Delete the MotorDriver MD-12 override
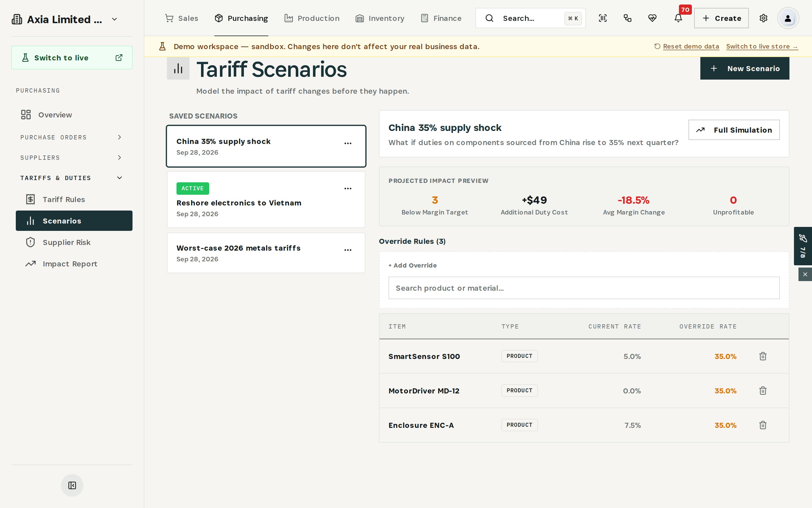This screenshot has height=508, width=812. (x=763, y=390)
